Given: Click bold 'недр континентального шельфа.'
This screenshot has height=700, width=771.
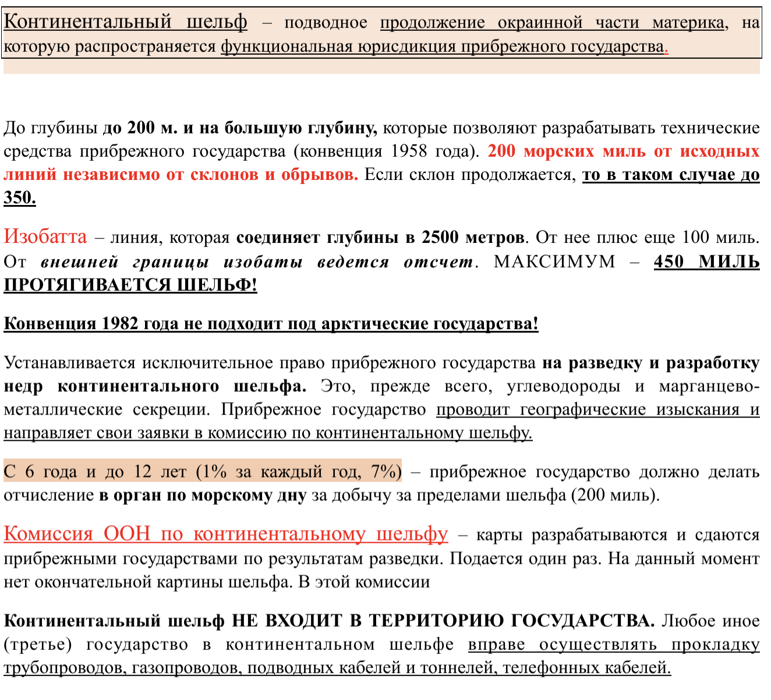Looking at the screenshot, I should click(x=155, y=386).
